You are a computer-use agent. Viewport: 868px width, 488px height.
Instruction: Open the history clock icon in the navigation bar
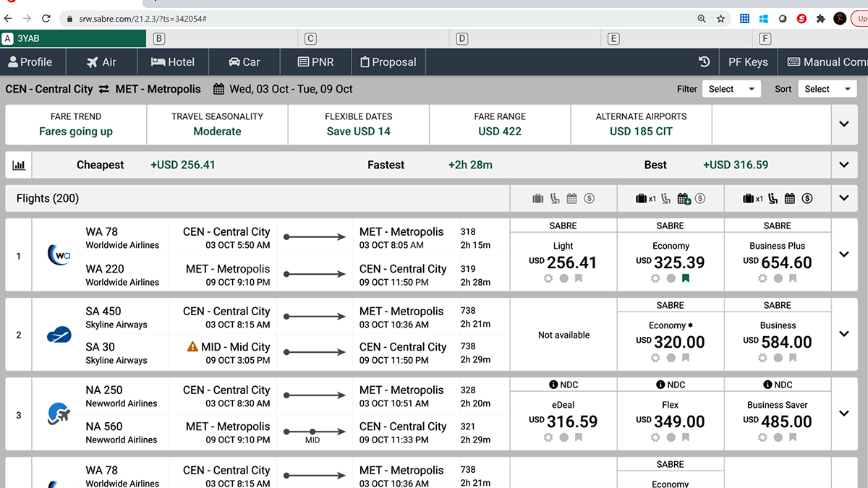pyautogui.click(x=704, y=62)
